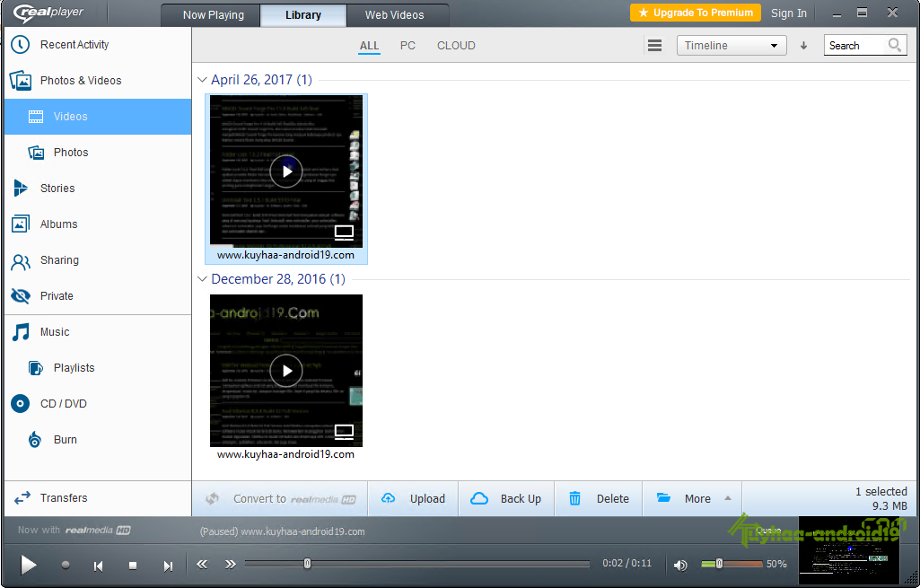Click the Back Up button
The image size is (920, 588).
tap(506, 499)
